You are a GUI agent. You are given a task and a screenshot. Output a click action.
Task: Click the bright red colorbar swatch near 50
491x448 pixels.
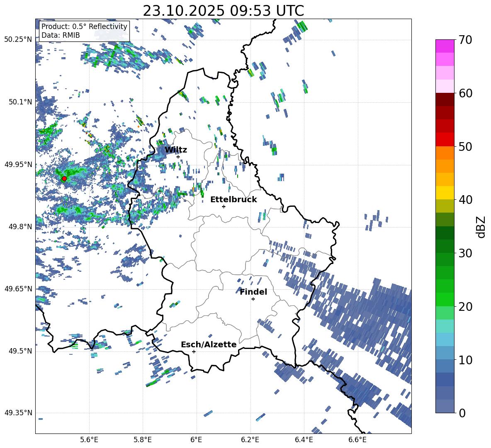click(445, 140)
